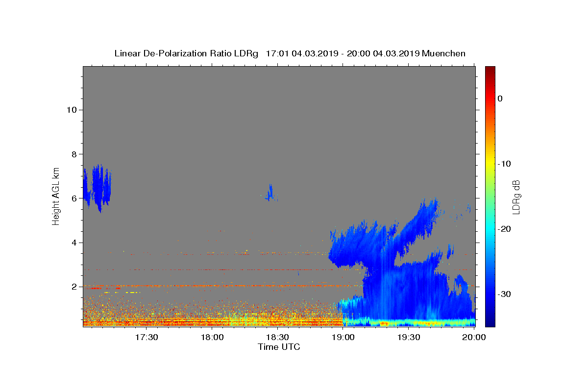Click the colorbar label '-20'

pyautogui.click(x=504, y=229)
